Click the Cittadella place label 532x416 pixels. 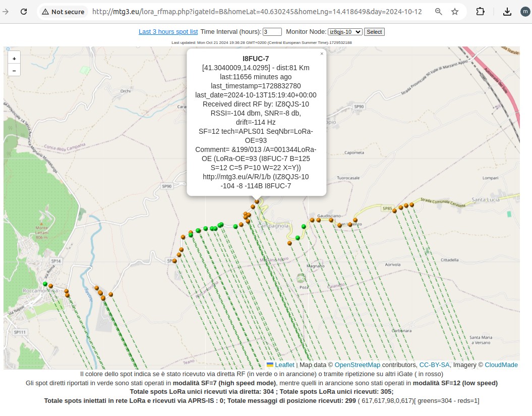(x=450, y=260)
